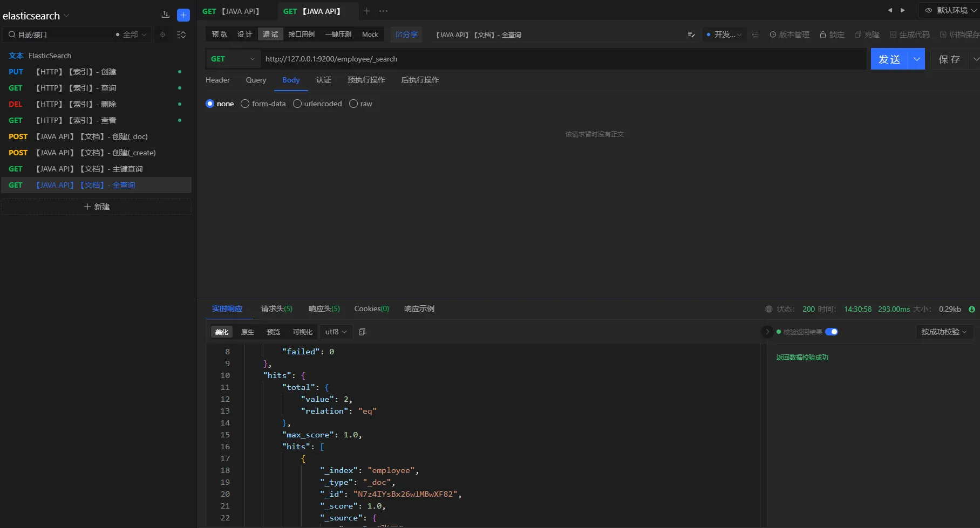This screenshot has height=528, width=980.
Task: Select the raw body radio option
Action: (353, 104)
